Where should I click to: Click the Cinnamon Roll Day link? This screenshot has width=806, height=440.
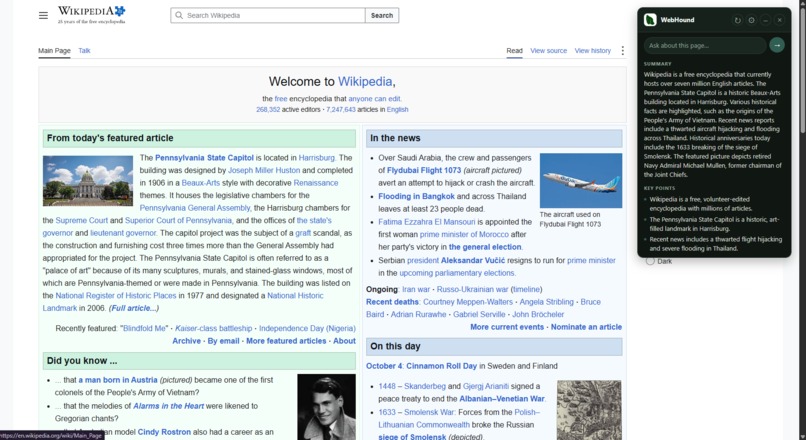click(442, 366)
